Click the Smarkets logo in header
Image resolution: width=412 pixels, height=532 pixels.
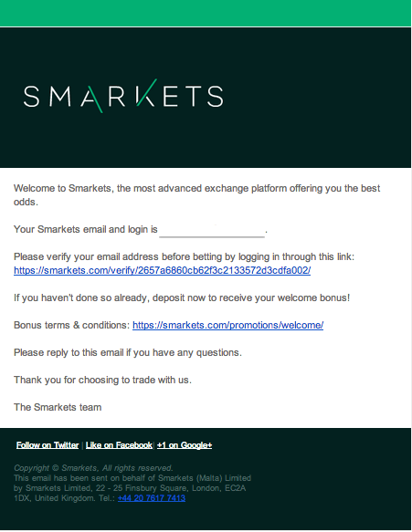coord(123,96)
